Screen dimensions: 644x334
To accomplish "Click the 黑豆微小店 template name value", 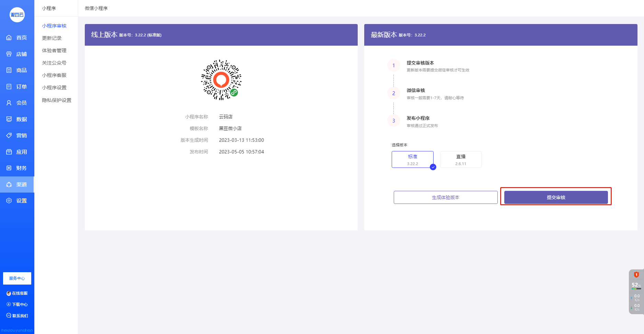I will click(230, 129).
